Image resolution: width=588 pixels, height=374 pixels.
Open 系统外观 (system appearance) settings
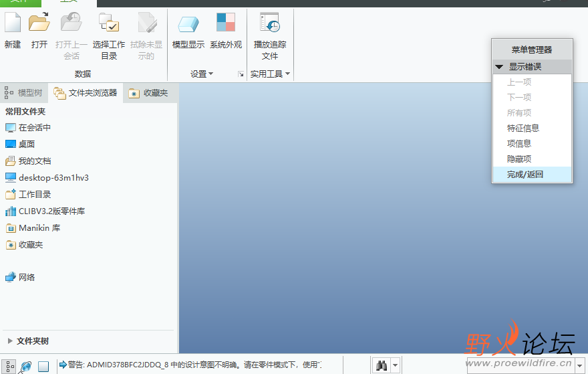pos(226,23)
